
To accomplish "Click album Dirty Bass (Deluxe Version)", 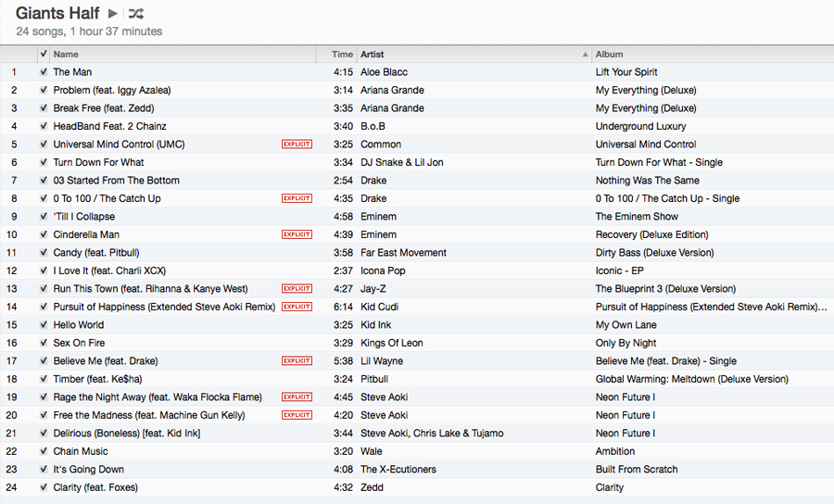I will 655,253.
